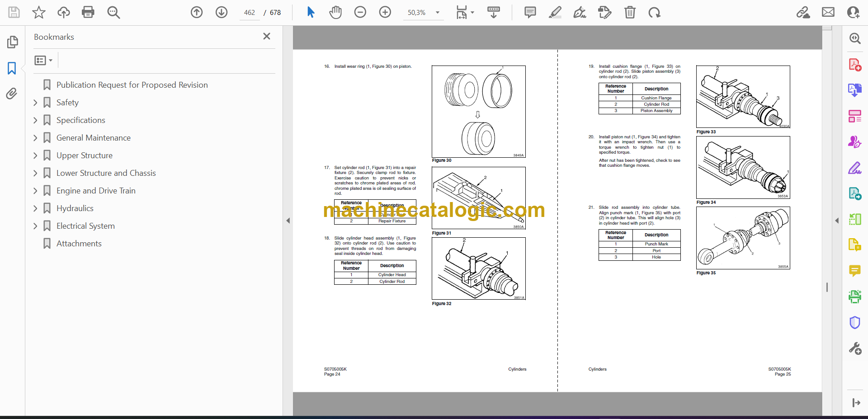This screenshot has width=868, height=419.
Task: Open the Print Production tool
Action: click(855, 297)
